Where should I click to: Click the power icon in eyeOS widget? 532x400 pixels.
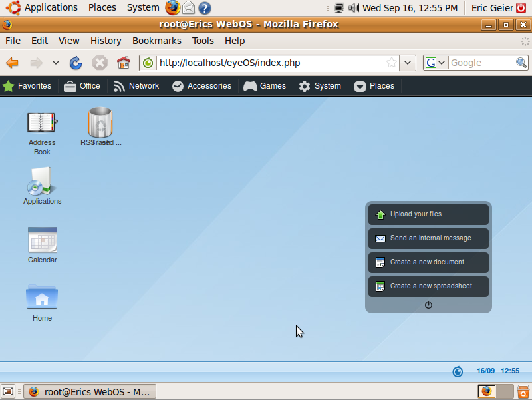(428, 305)
